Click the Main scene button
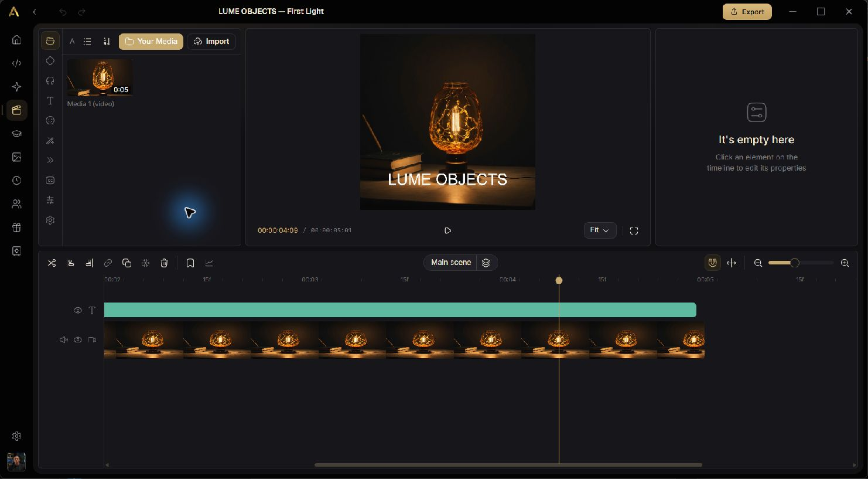 (451, 263)
